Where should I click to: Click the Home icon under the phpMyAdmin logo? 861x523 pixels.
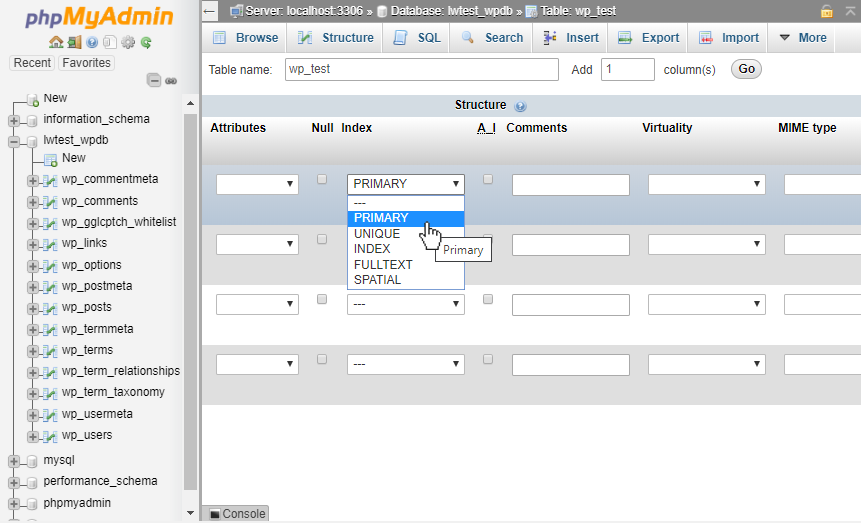click(56, 43)
